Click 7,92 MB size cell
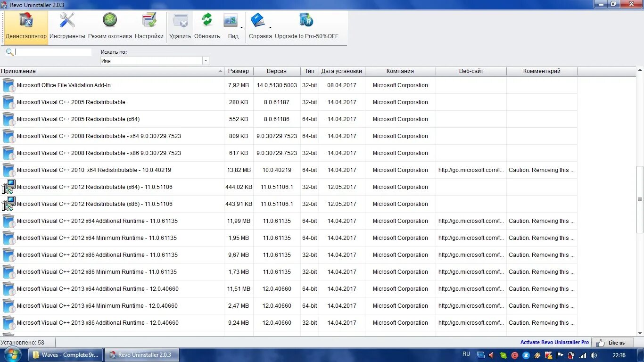644x362 pixels. pos(239,85)
